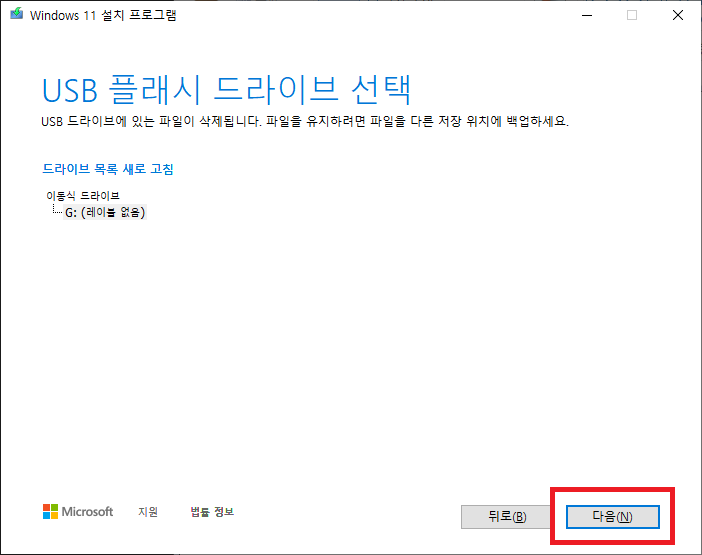Select the G: (레이블 없음) drive
The height and width of the screenshot is (555, 702).
pos(105,212)
